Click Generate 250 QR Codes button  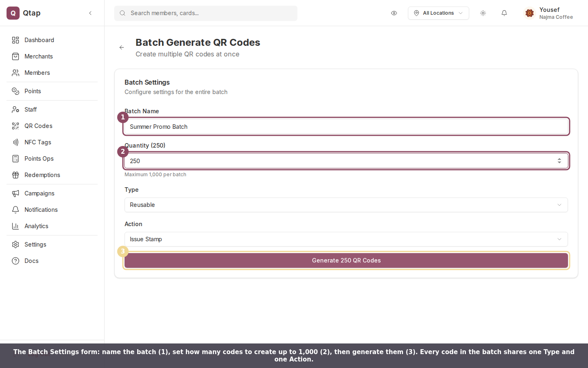point(346,260)
